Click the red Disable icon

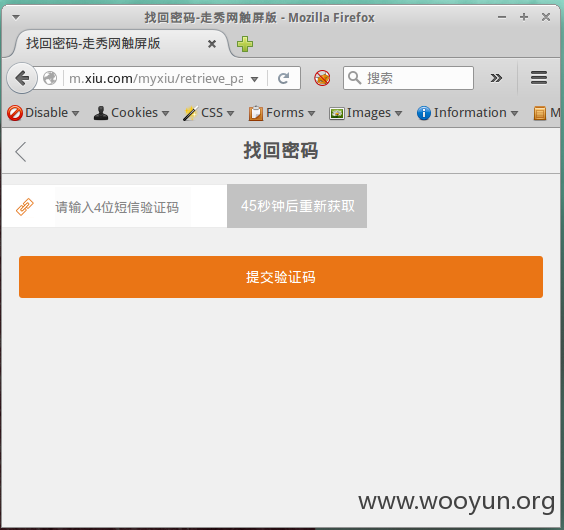[x=15, y=113]
